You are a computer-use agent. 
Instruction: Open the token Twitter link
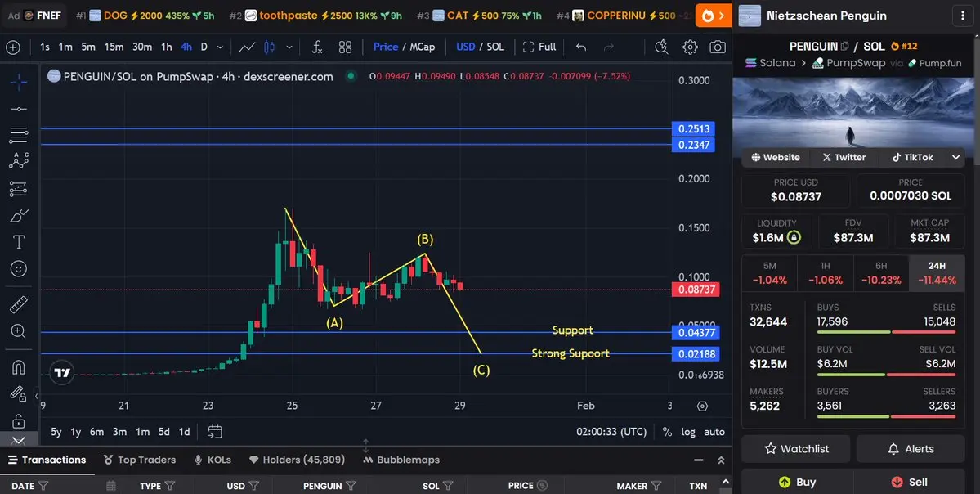pyautogui.click(x=844, y=158)
